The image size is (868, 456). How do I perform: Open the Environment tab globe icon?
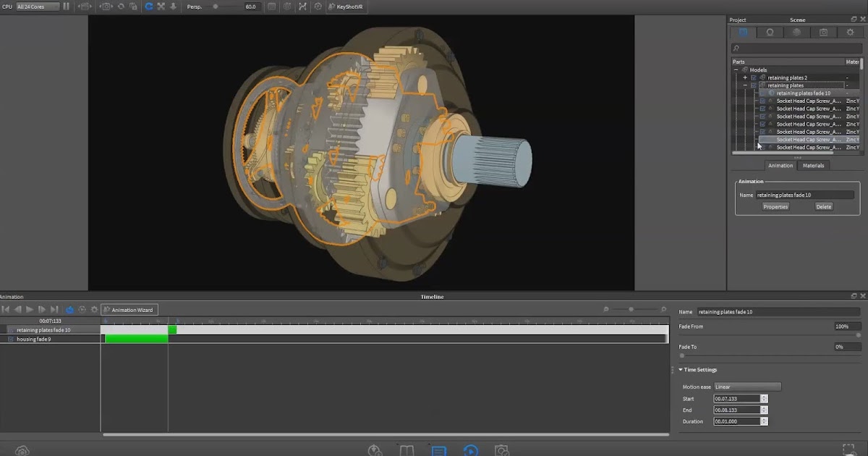point(796,33)
